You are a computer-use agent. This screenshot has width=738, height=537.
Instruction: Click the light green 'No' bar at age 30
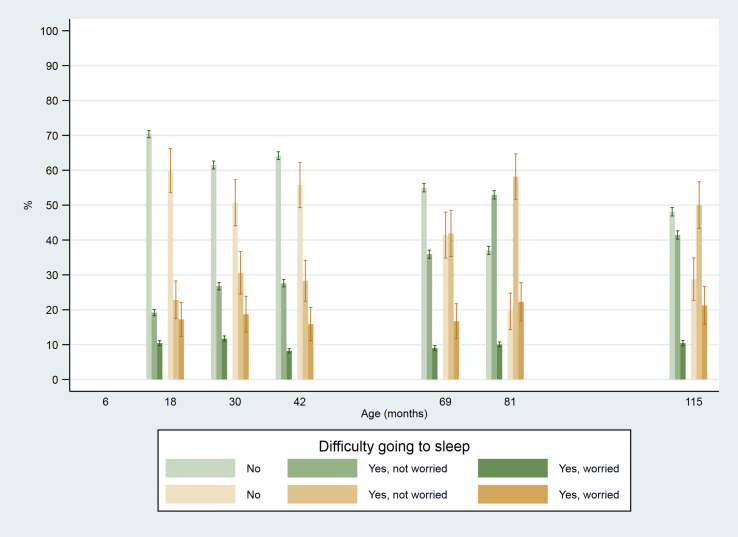[214, 272]
